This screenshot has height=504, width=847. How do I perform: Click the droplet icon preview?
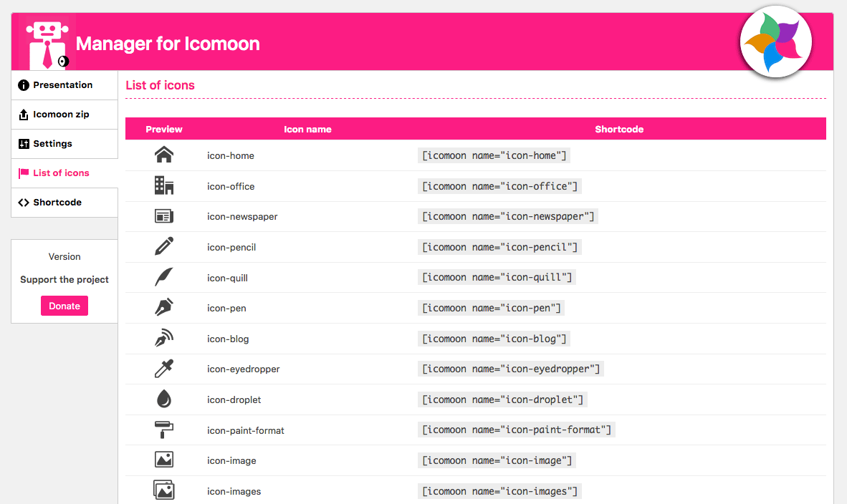coord(164,399)
